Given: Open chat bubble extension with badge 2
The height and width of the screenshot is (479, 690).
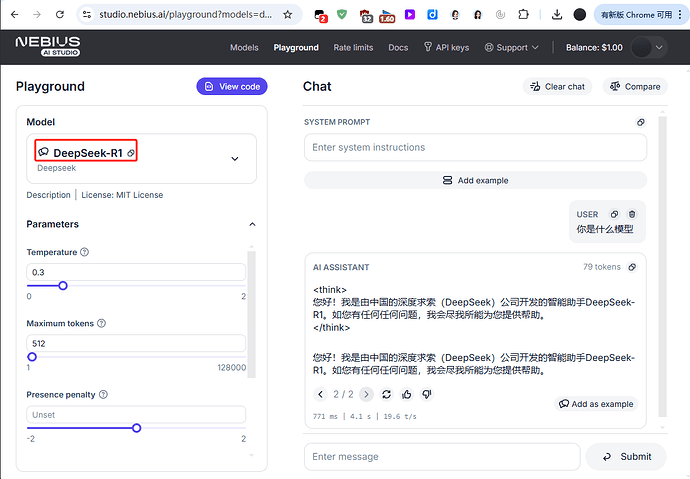Looking at the screenshot, I should click(320, 15).
